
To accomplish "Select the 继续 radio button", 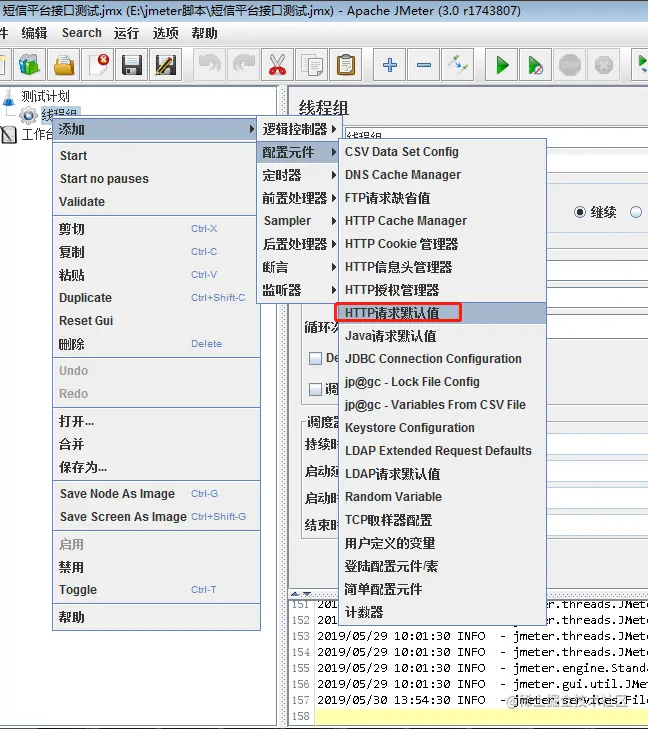I will (x=579, y=212).
